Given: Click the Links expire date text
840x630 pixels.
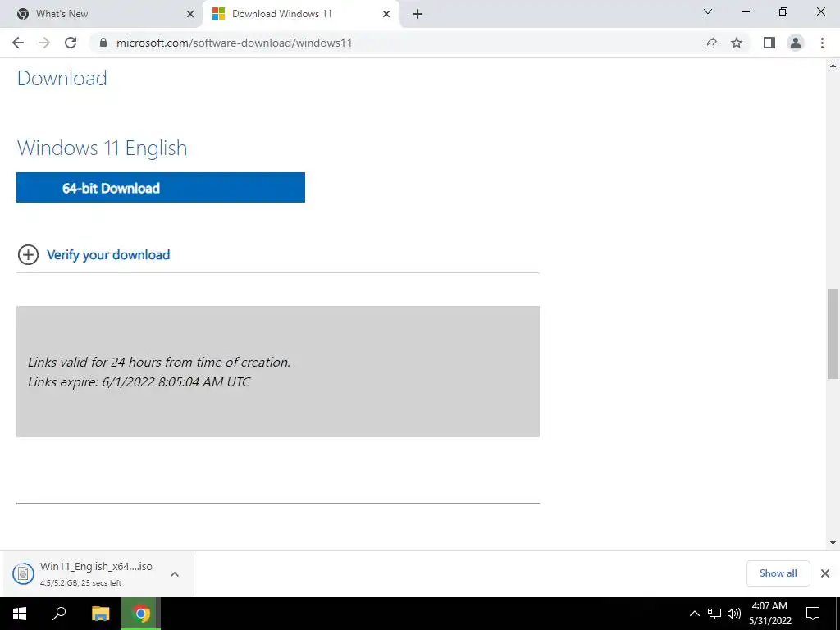Looking at the screenshot, I should 139,382.
